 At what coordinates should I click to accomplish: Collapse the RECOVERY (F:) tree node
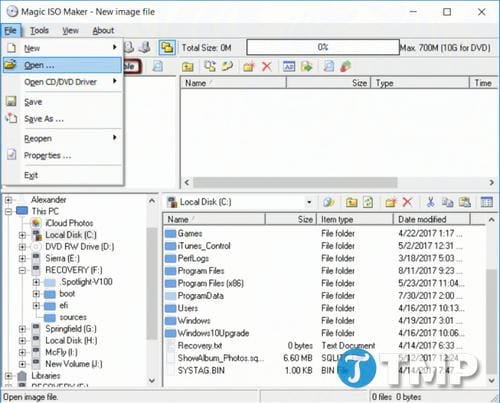[22, 270]
